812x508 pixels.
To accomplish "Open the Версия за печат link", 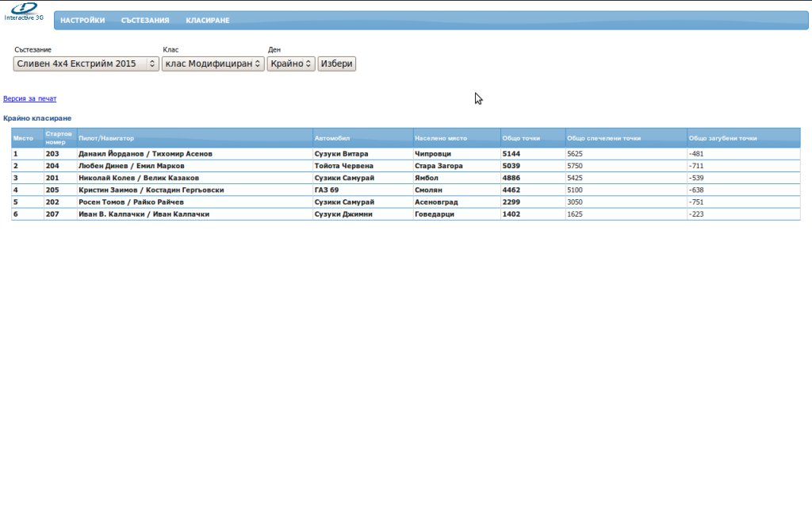I will [29, 98].
